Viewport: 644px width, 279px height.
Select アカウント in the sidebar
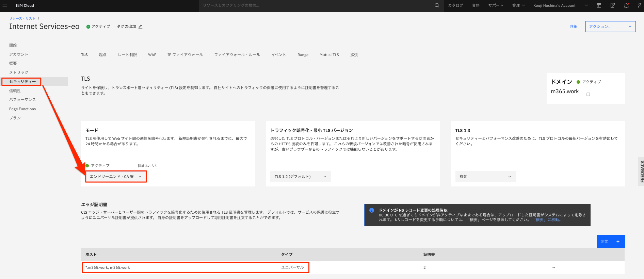click(19, 54)
